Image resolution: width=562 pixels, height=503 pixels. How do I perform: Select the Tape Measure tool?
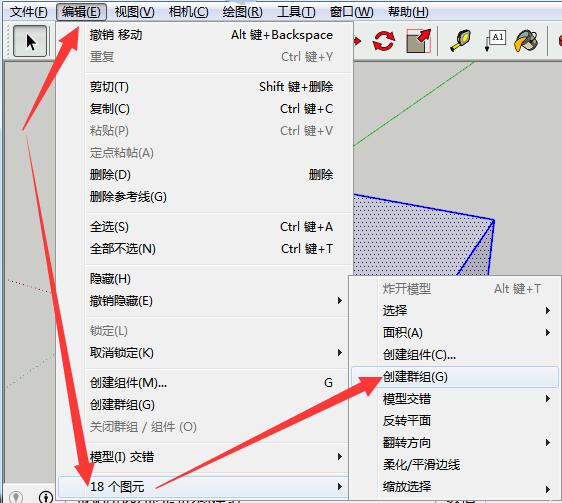[x=460, y=41]
